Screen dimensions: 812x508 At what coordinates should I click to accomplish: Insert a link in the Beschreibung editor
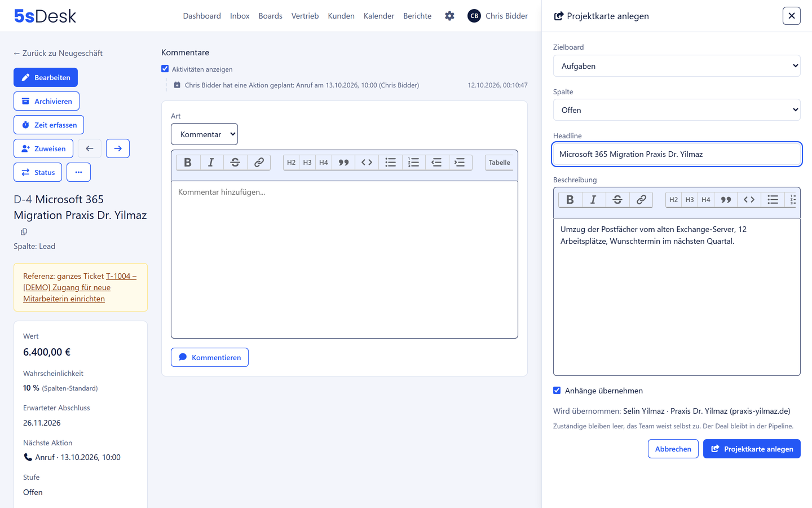tap(641, 200)
